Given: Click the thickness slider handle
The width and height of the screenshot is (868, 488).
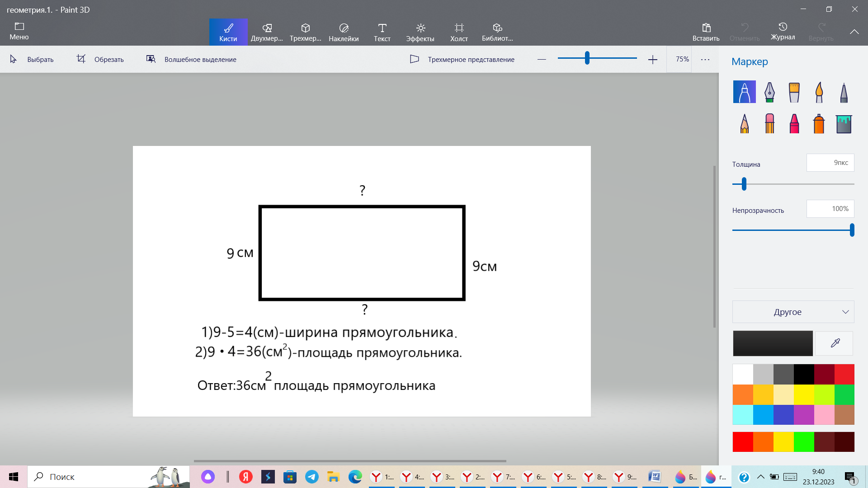Looking at the screenshot, I should point(744,184).
